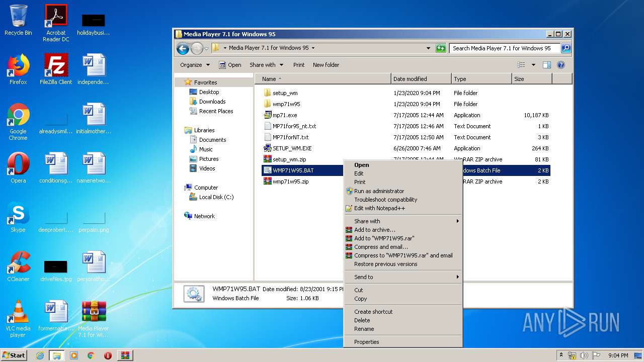Screen dimensions: 644x362
Task: Select the formernatur... Word document icon
Action: tap(56, 316)
